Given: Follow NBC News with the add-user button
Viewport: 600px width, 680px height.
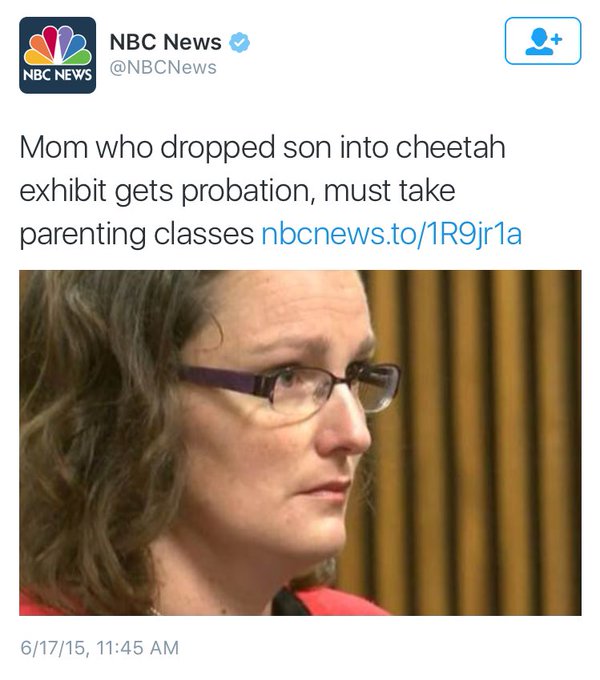Looking at the screenshot, I should pos(543,41).
